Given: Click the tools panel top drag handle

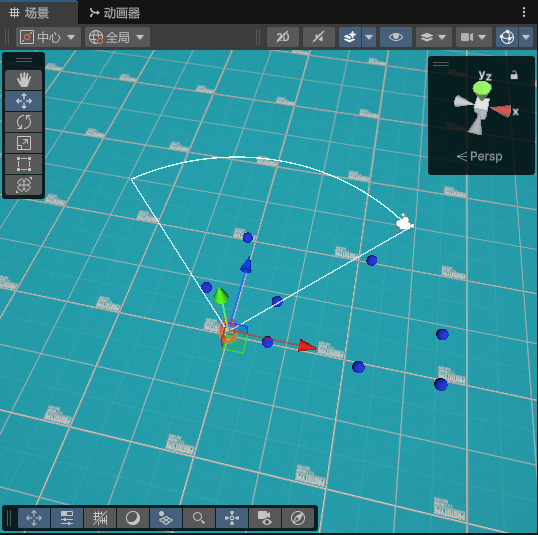Looking at the screenshot, I should (24, 60).
